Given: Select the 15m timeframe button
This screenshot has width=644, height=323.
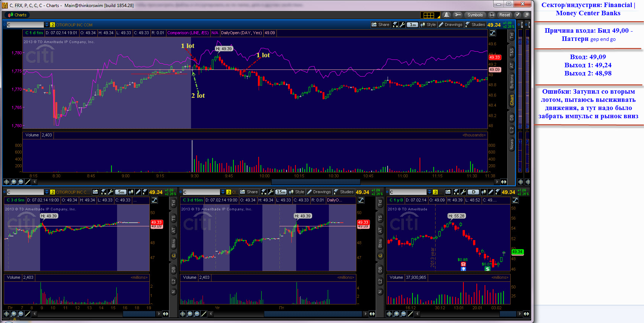Looking at the screenshot, I should coord(281,192).
